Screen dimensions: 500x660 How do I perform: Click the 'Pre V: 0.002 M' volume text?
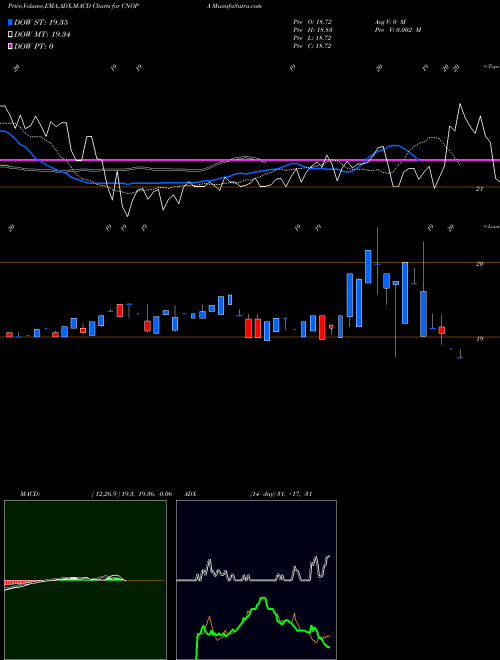[x=397, y=30]
